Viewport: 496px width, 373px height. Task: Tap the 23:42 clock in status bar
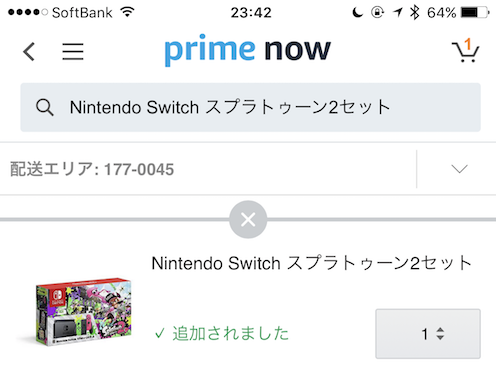251,13
